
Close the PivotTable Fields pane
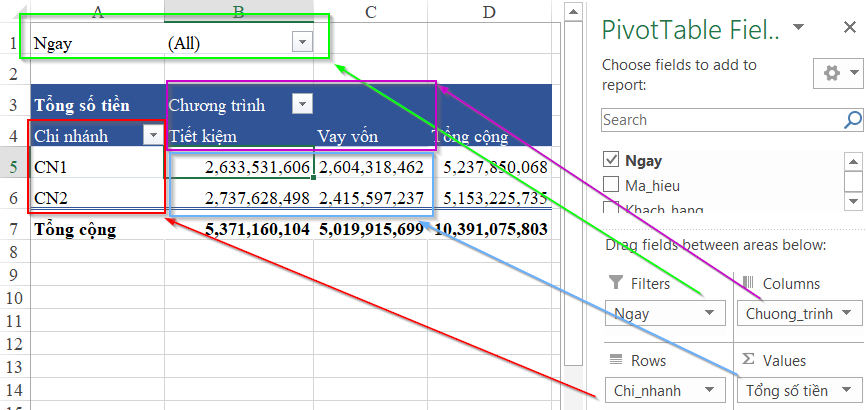(x=849, y=28)
